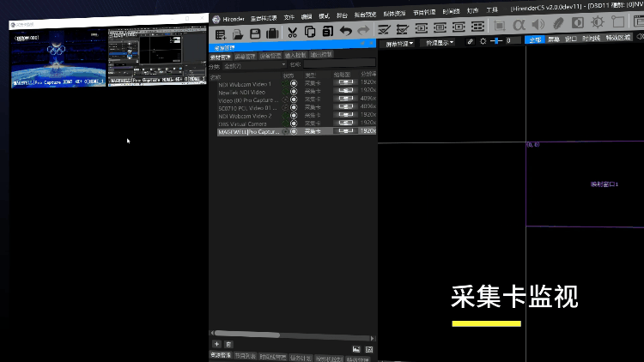
Task: Click the redo arrow icon
Action: coord(363,30)
